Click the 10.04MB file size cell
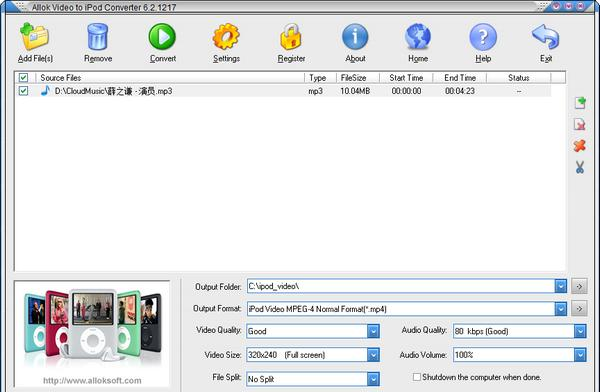Viewport: 600px width, 392px height. click(355, 91)
